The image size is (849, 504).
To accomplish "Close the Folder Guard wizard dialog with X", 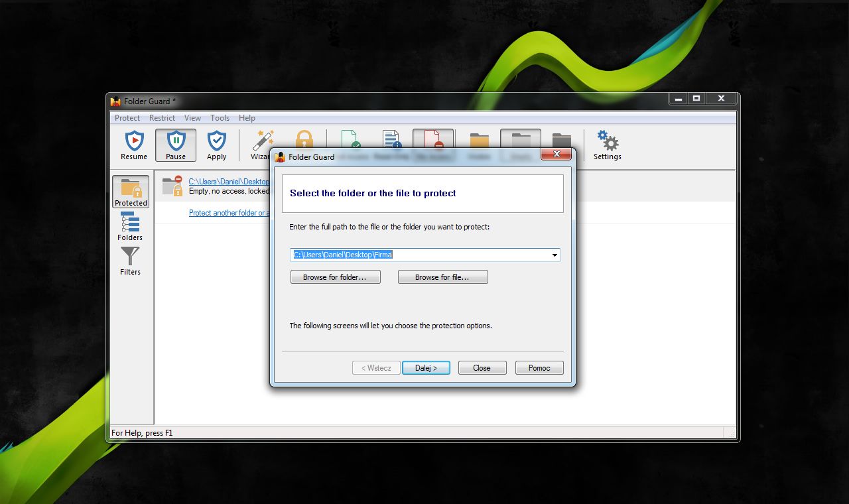I will click(x=556, y=154).
